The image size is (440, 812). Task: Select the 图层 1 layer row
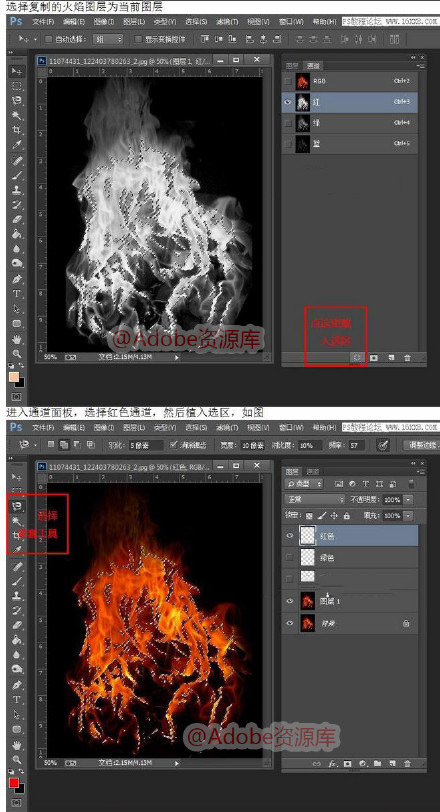[x=351, y=601]
